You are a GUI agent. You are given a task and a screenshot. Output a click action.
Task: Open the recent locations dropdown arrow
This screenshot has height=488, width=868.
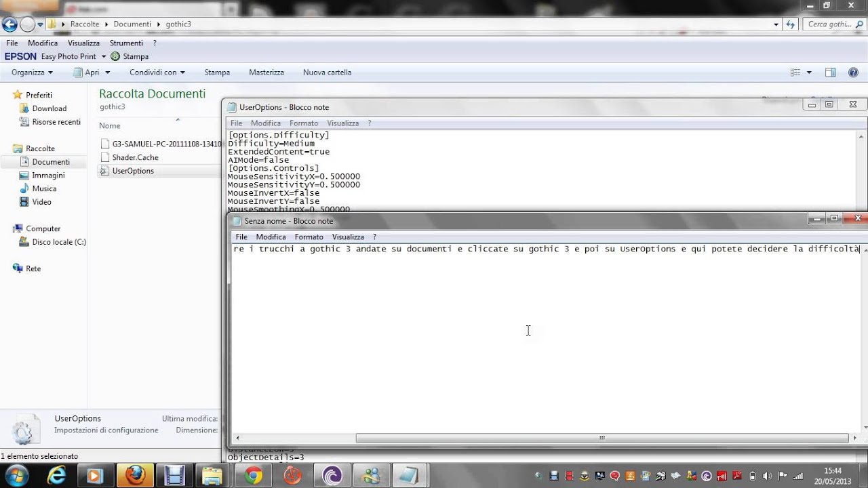(x=41, y=24)
